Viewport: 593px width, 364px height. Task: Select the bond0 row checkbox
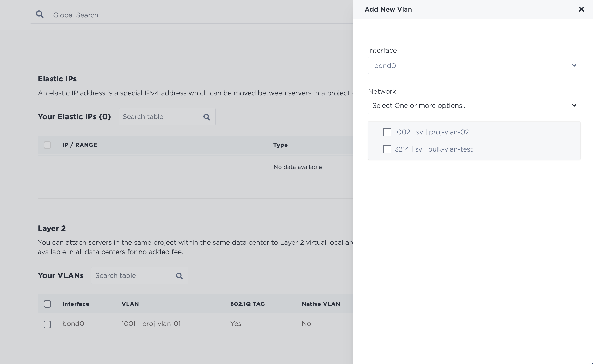[x=47, y=324]
